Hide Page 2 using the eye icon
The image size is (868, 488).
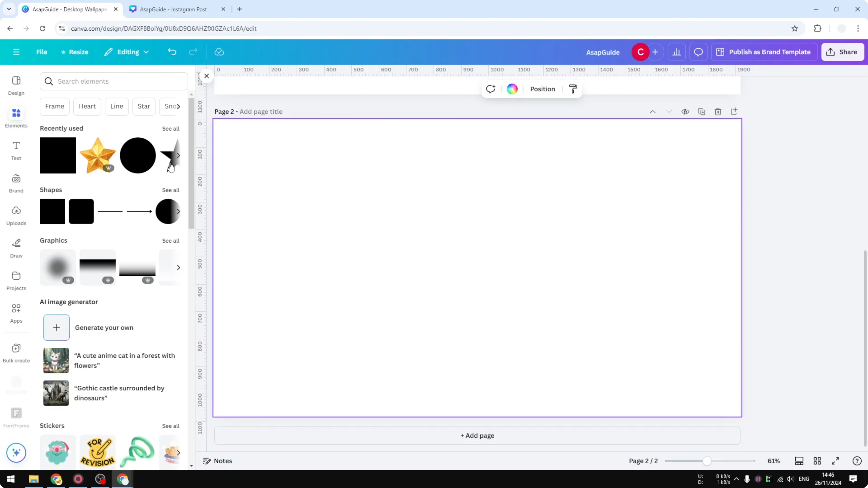point(685,112)
